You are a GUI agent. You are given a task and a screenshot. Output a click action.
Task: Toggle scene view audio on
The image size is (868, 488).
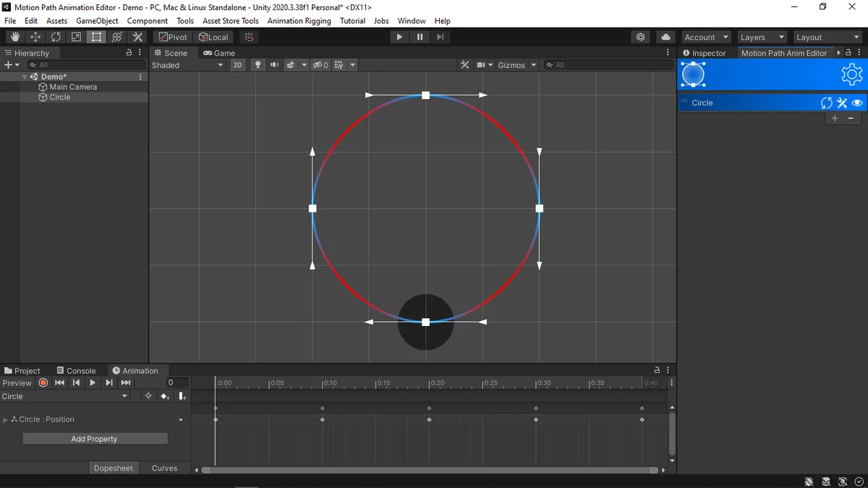pyautogui.click(x=274, y=64)
